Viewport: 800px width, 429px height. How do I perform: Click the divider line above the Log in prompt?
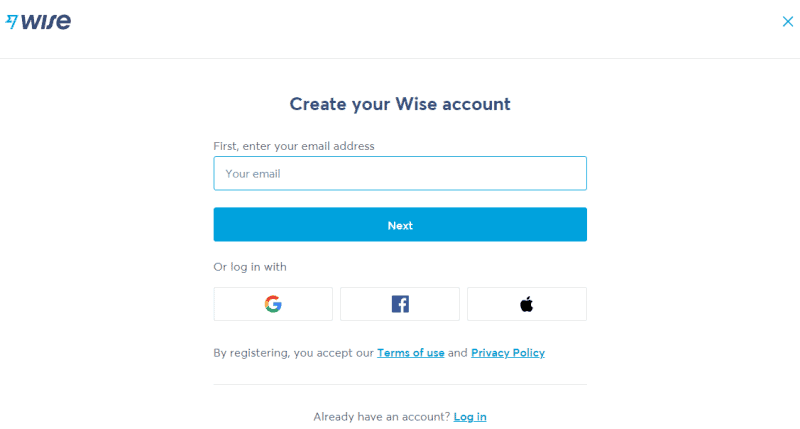click(400, 385)
